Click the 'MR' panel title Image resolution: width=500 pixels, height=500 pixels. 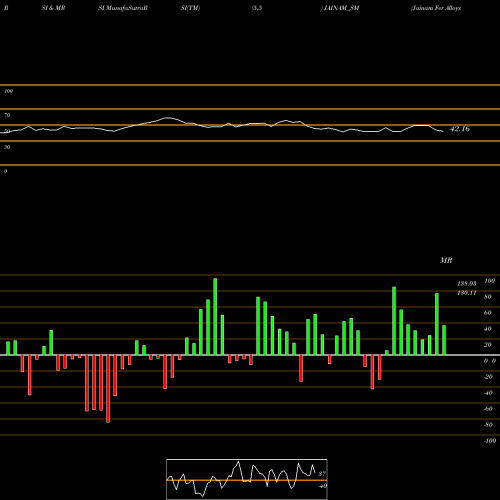[446, 260]
